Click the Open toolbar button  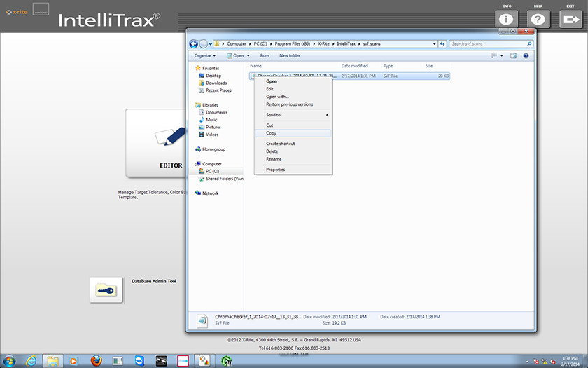(x=235, y=55)
